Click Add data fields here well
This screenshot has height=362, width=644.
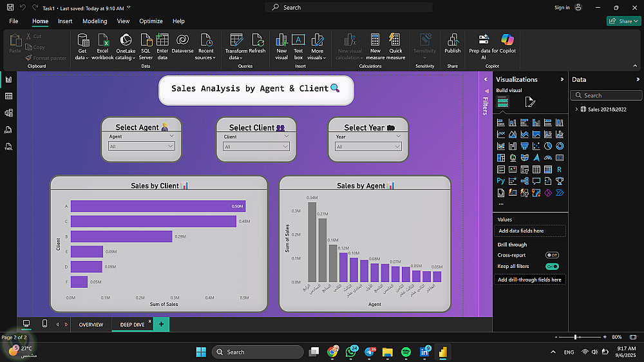point(530,231)
